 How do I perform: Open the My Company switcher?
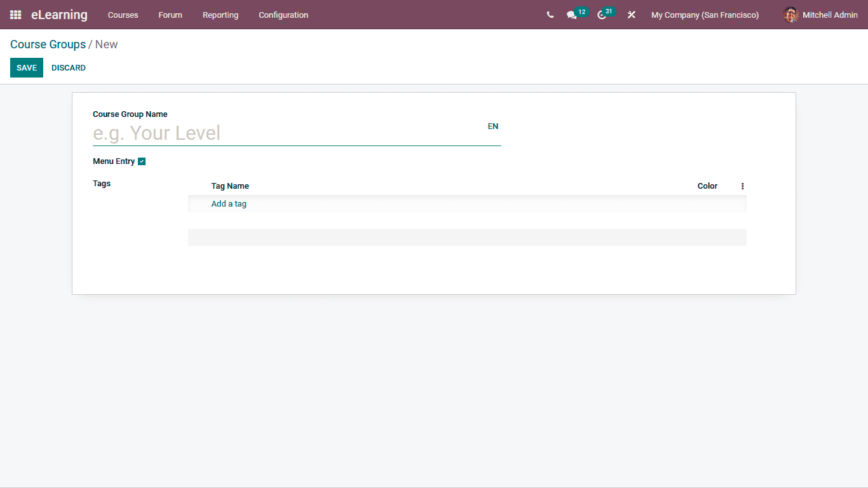[x=704, y=15]
